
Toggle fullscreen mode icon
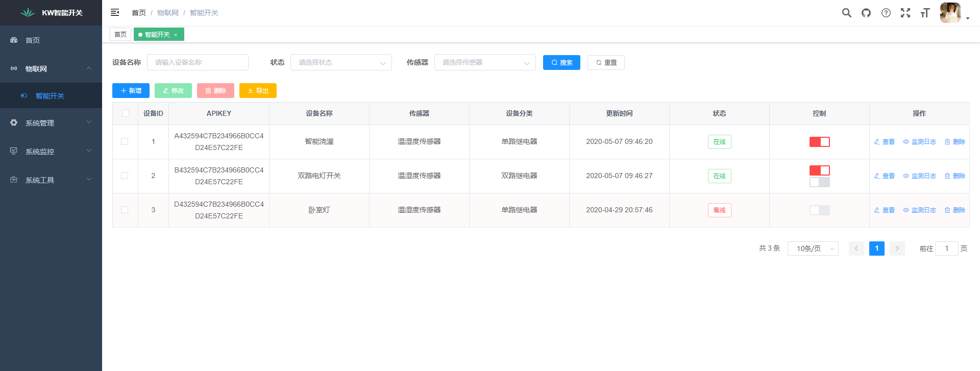(x=905, y=13)
